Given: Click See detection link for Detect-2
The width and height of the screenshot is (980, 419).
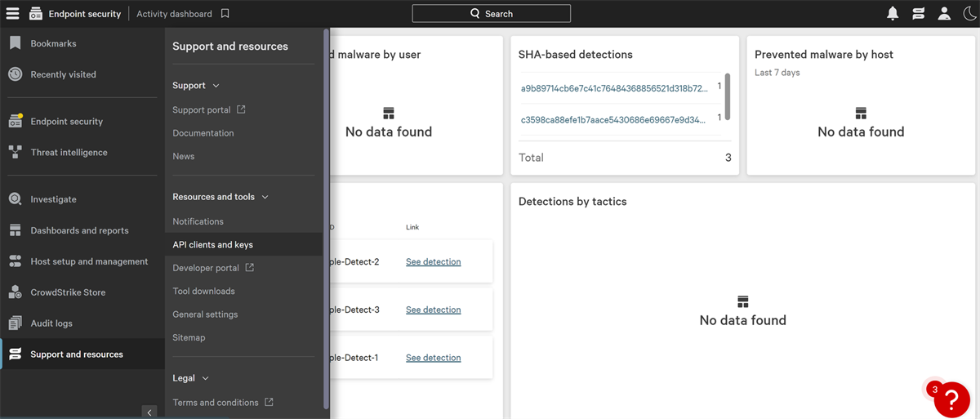Looking at the screenshot, I should [x=433, y=262].
